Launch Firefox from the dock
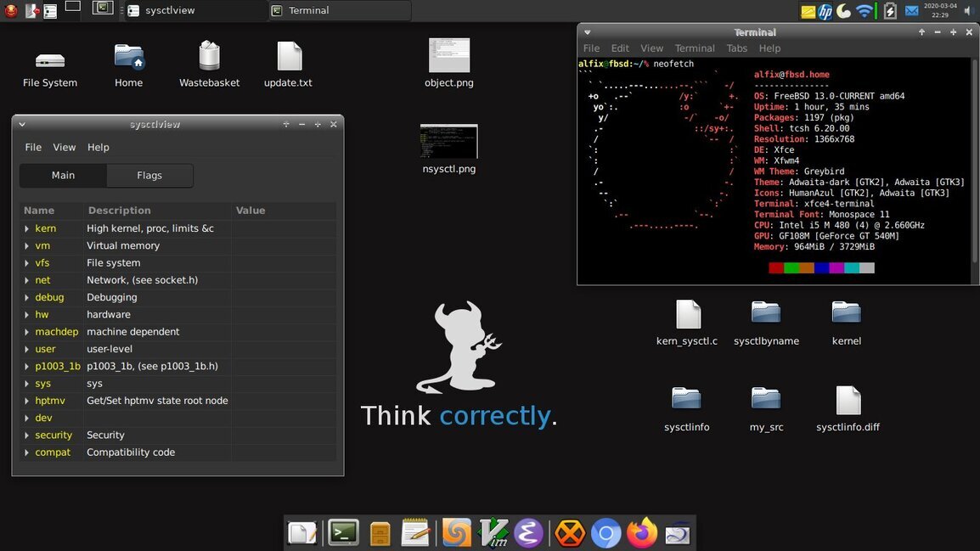980x551 pixels. pyautogui.click(x=642, y=533)
